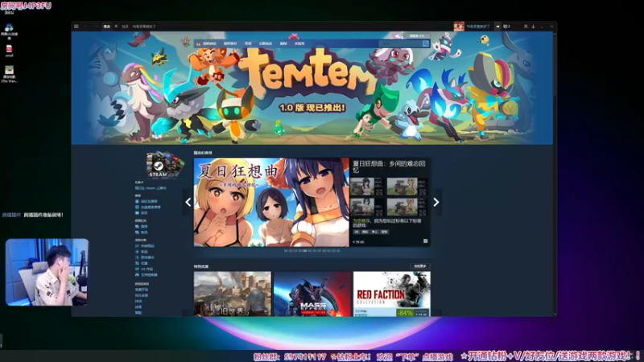Switch to the 库 library tab in top bar
The width and height of the screenshot is (644, 362).
pyautogui.click(x=116, y=27)
